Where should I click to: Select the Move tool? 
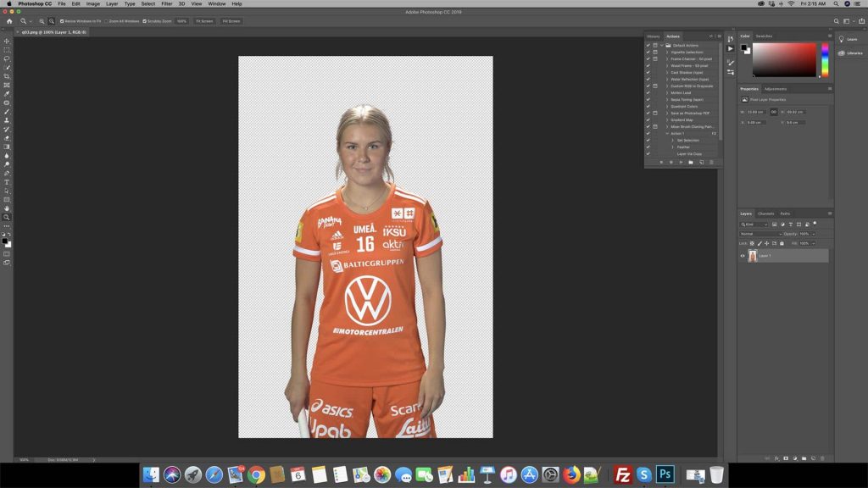[x=7, y=41]
